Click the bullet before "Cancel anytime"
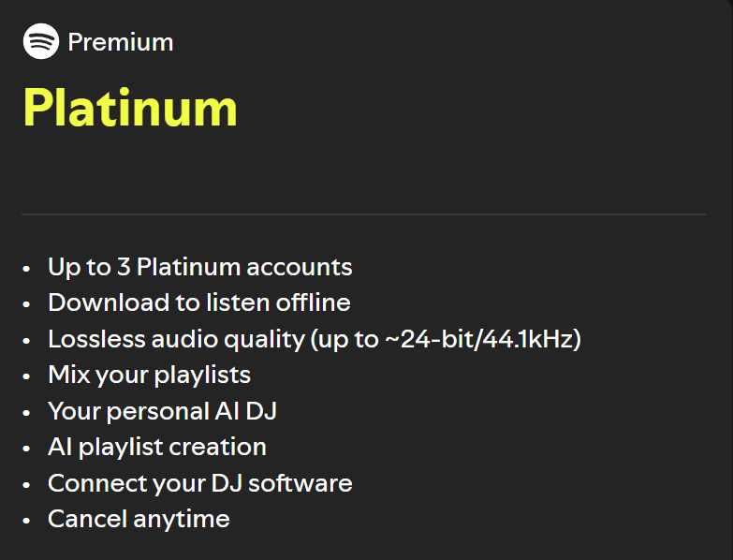Image resolution: width=733 pixels, height=560 pixels. 26,521
